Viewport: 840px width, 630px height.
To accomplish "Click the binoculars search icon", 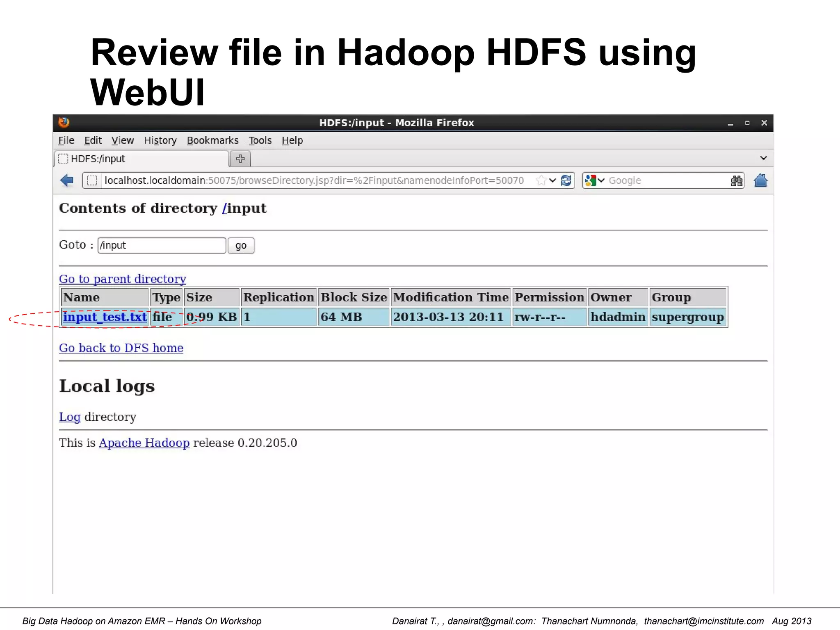I will pyautogui.click(x=737, y=181).
